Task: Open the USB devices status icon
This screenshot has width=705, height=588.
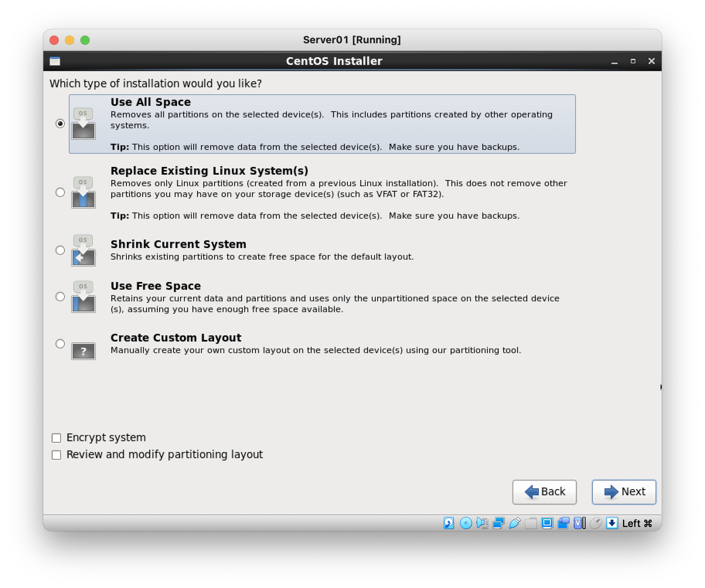Action: coord(514,523)
